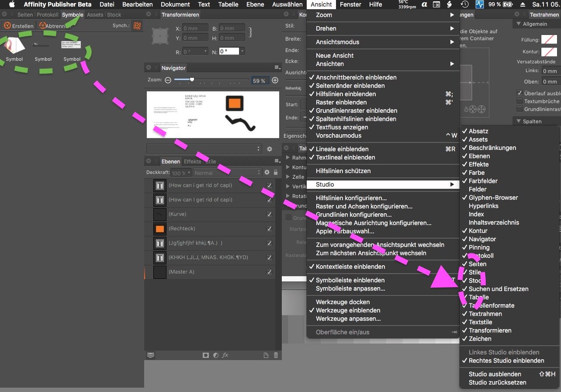The image size is (561, 392).
Task: Click the anchor point selector in Transformieren
Action: pyautogui.click(x=159, y=36)
